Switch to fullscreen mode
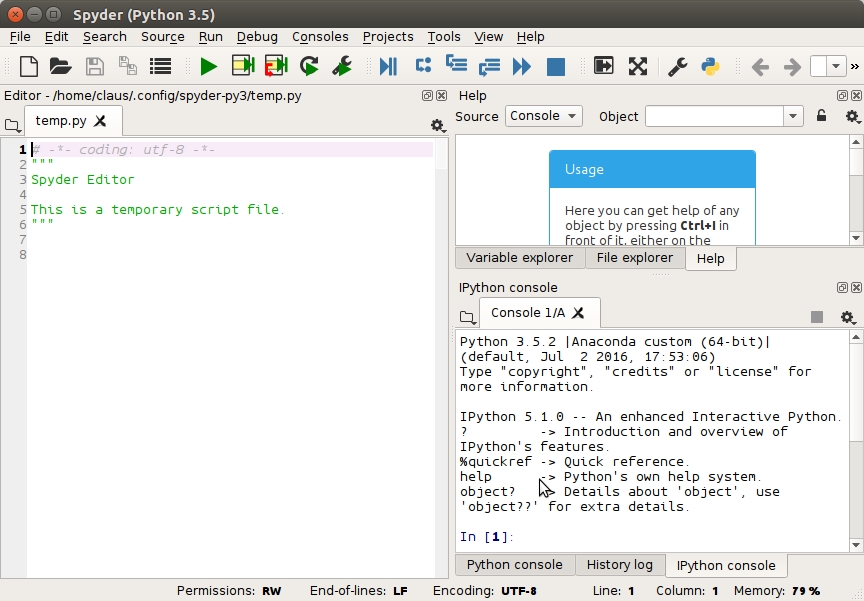Viewport: 864px width, 601px height. click(x=638, y=67)
